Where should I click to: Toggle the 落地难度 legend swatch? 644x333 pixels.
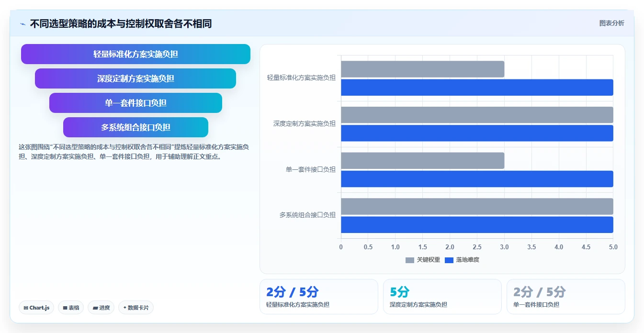[449, 260]
